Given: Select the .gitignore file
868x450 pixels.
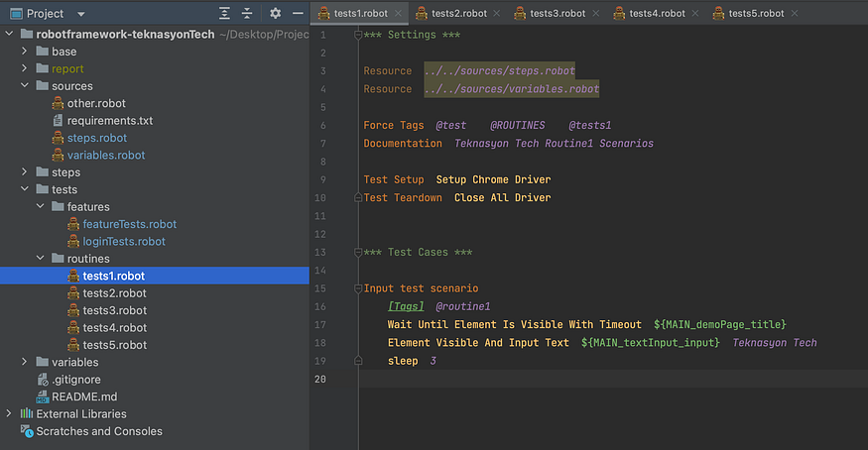Looking at the screenshot, I should 76,380.
